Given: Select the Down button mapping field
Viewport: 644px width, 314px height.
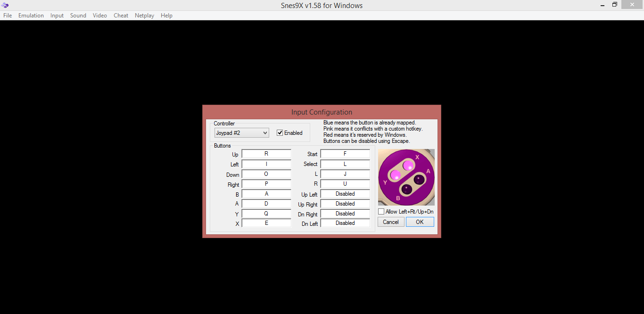Looking at the screenshot, I should [266, 174].
